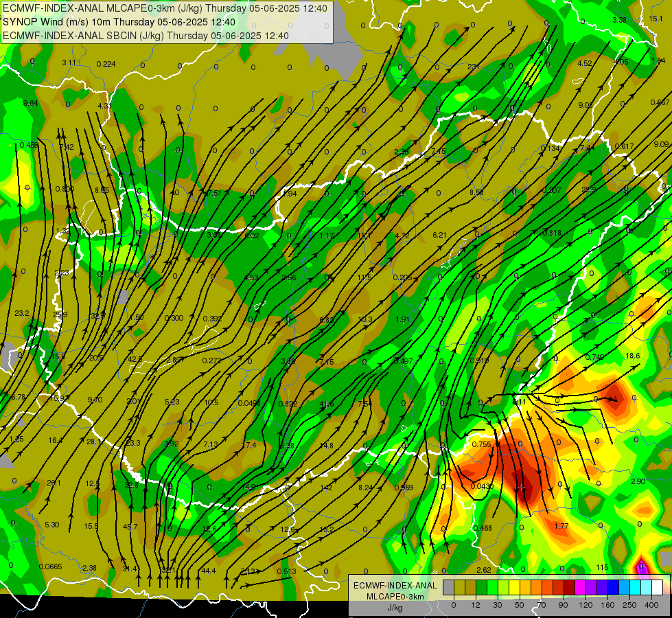The height and width of the screenshot is (618, 672).
Task: Pick the white swatch at the legend end
Action: click(657, 588)
